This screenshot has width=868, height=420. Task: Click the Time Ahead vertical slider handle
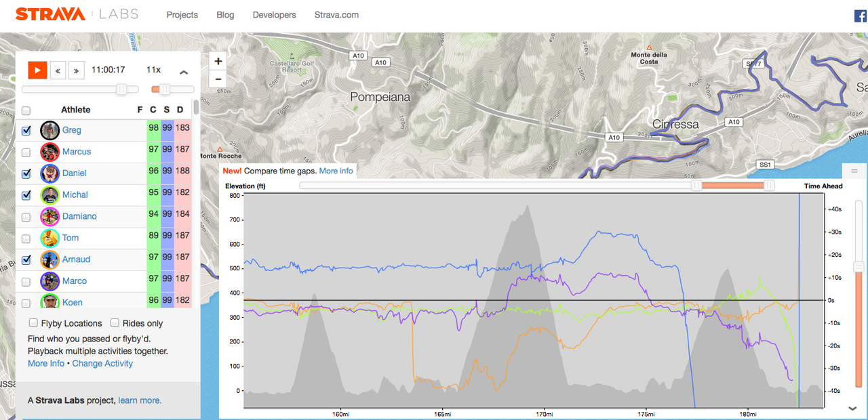tap(859, 267)
